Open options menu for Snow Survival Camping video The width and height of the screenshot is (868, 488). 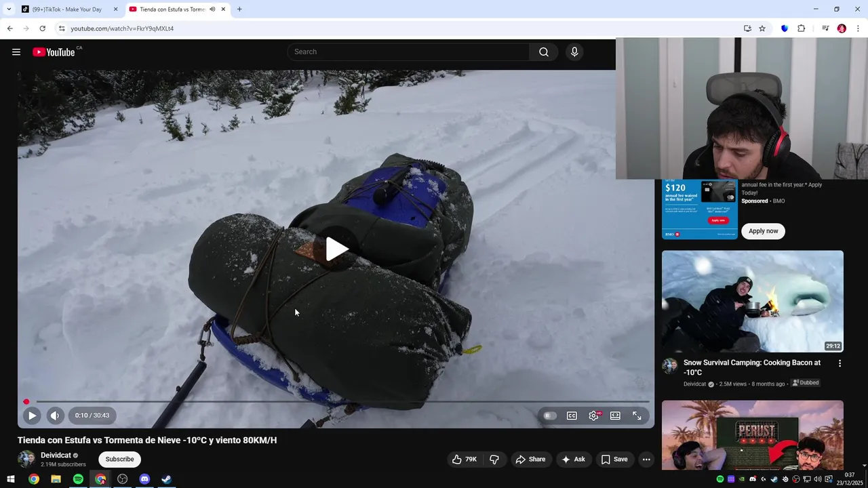click(x=840, y=363)
